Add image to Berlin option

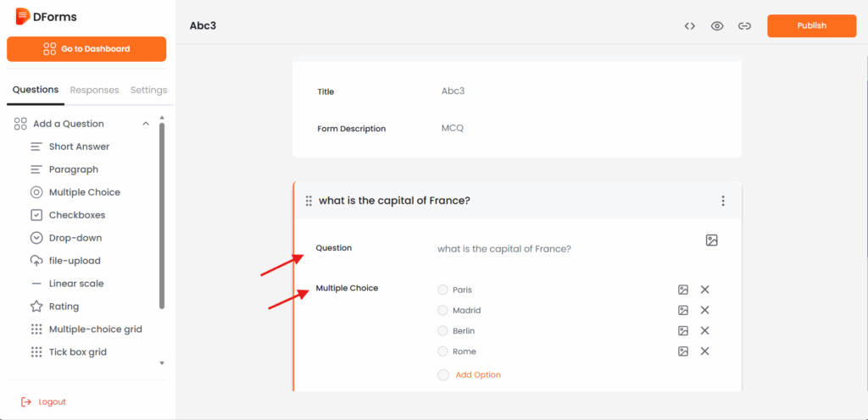(683, 331)
